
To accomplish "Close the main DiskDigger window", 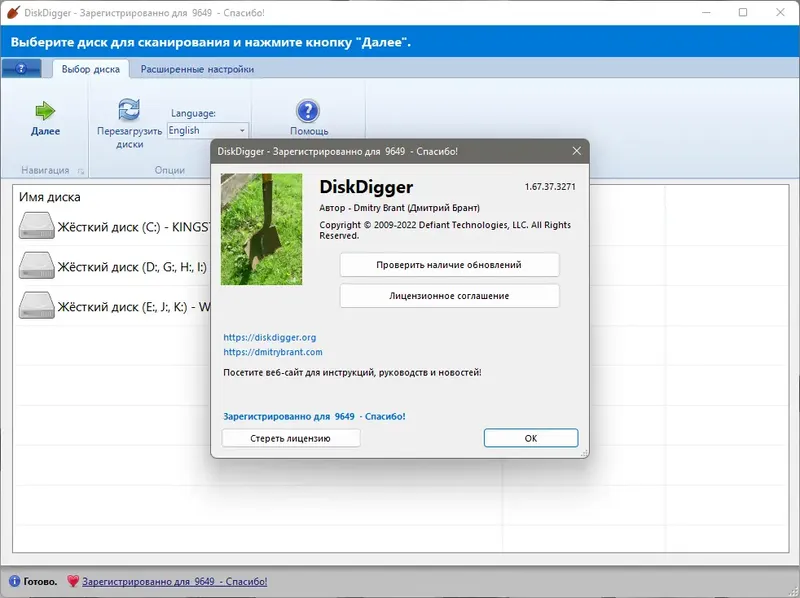I will click(780, 12).
